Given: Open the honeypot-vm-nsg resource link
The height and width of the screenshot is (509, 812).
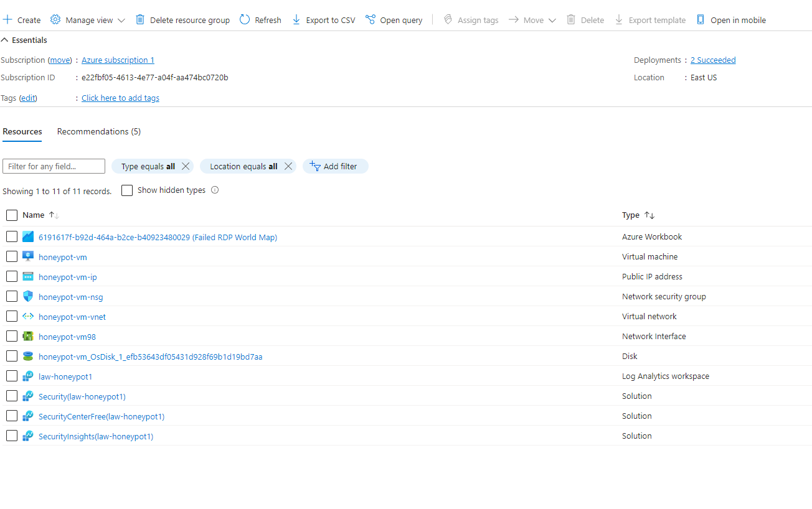Looking at the screenshot, I should tap(71, 297).
